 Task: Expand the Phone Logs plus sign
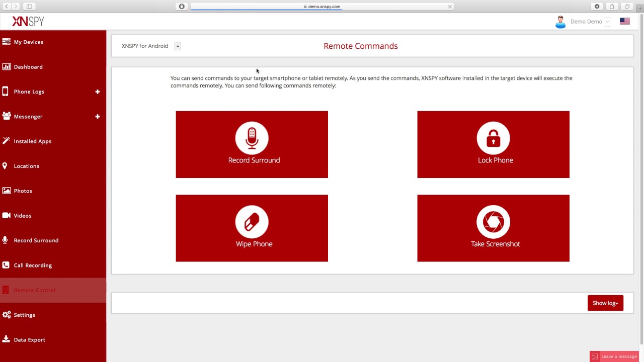coord(98,92)
